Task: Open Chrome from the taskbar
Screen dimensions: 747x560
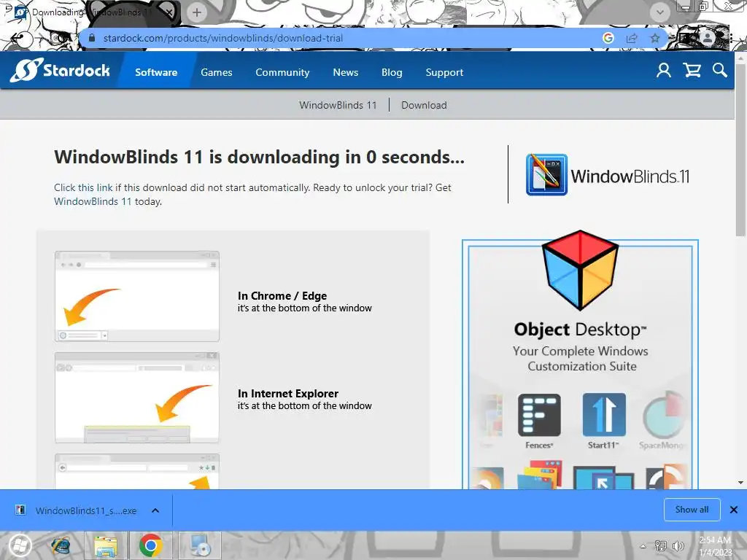Action: pos(150,545)
